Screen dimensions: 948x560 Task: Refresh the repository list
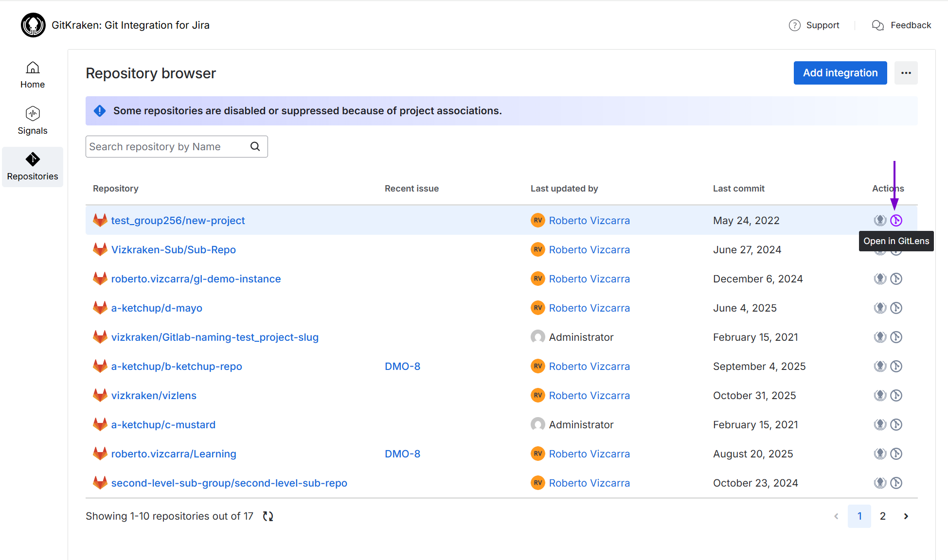click(x=268, y=516)
